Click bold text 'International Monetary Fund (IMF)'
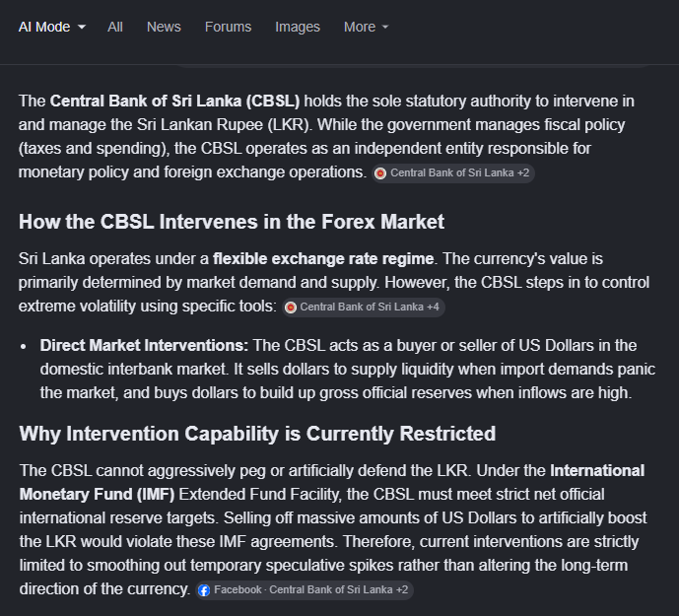 coord(332,482)
